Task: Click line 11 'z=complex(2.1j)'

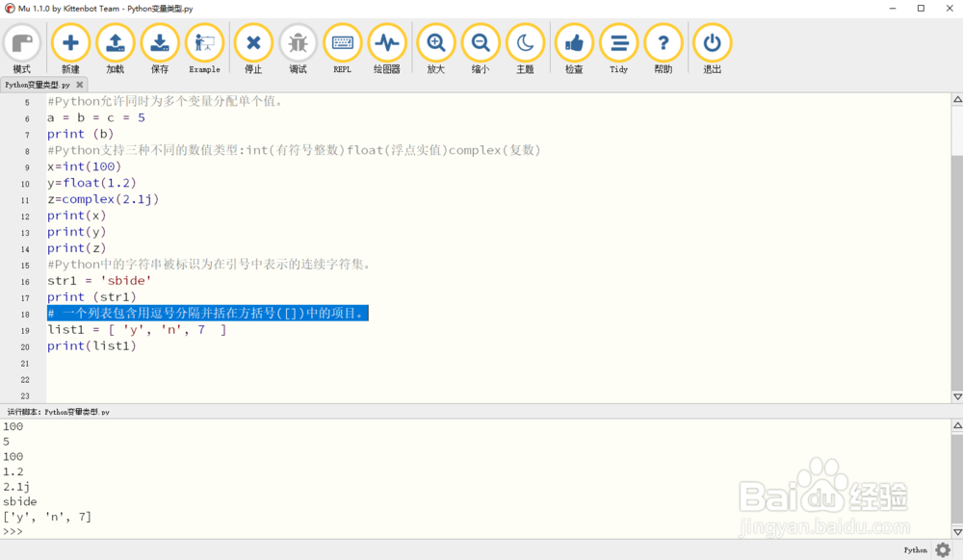Action: [103, 199]
